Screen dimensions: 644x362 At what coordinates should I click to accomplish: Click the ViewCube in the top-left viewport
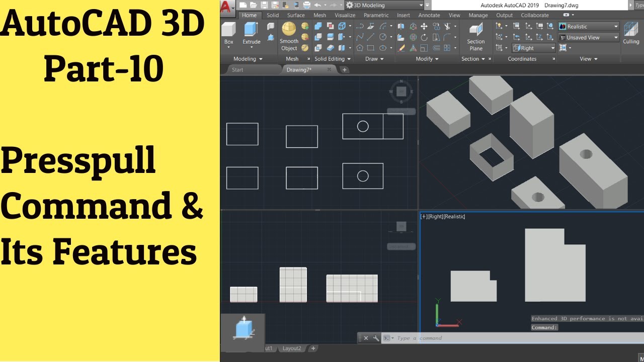pyautogui.click(x=401, y=91)
